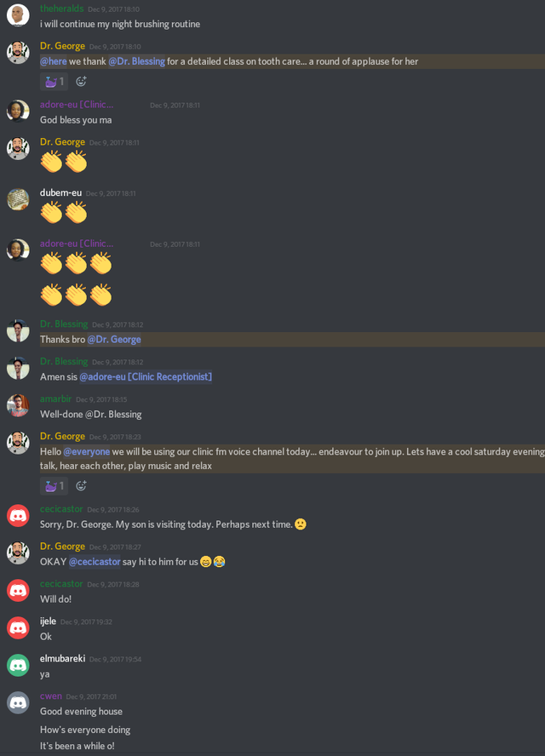
Task: Open the Dr. George username on the clinic fm message
Action: pyautogui.click(x=63, y=437)
